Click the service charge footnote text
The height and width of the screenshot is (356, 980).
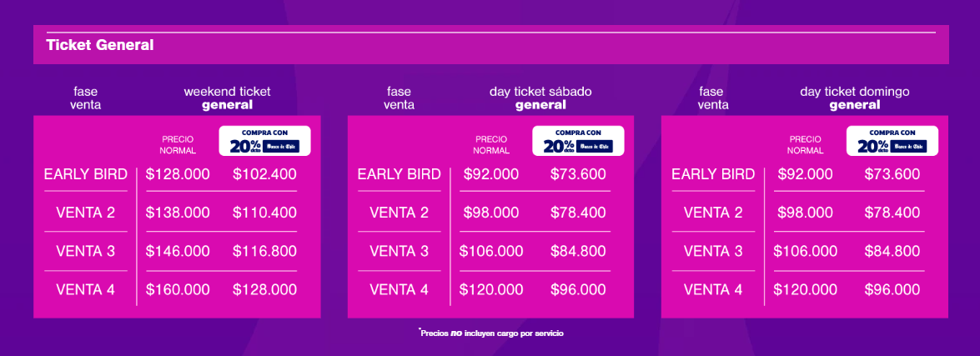point(491,333)
